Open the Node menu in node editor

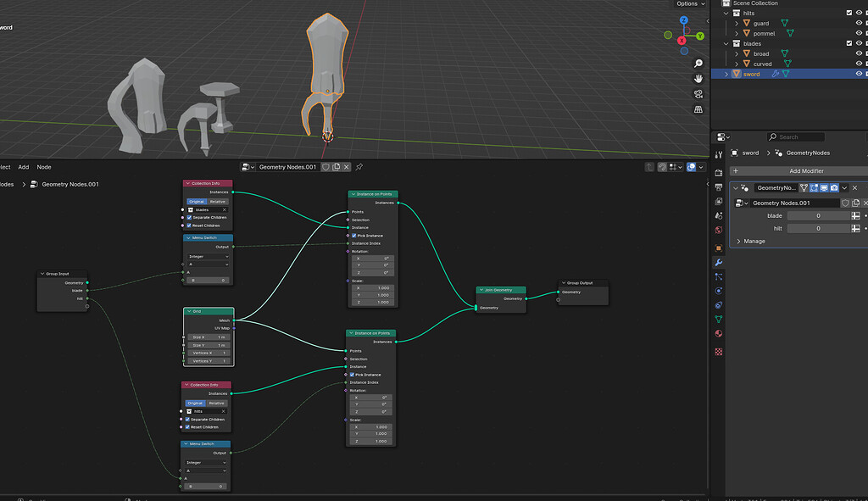pyautogui.click(x=44, y=167)
